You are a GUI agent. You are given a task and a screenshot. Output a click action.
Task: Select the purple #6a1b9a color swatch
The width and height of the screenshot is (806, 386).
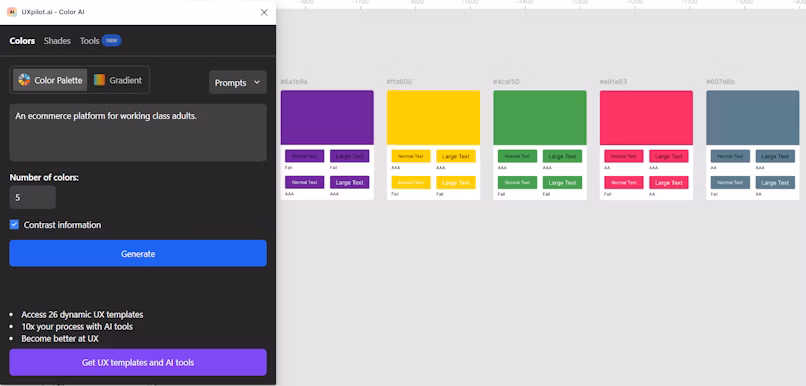327,117
